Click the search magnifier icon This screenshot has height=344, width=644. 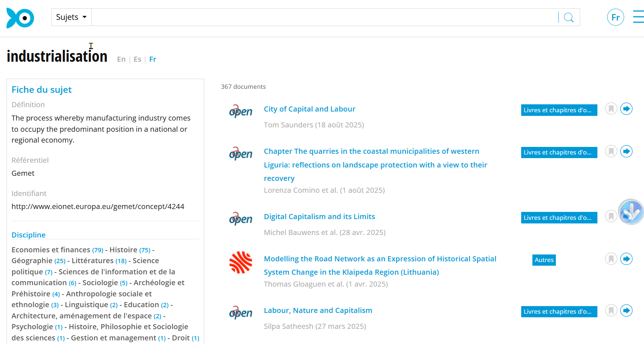(x=569, y=17)
